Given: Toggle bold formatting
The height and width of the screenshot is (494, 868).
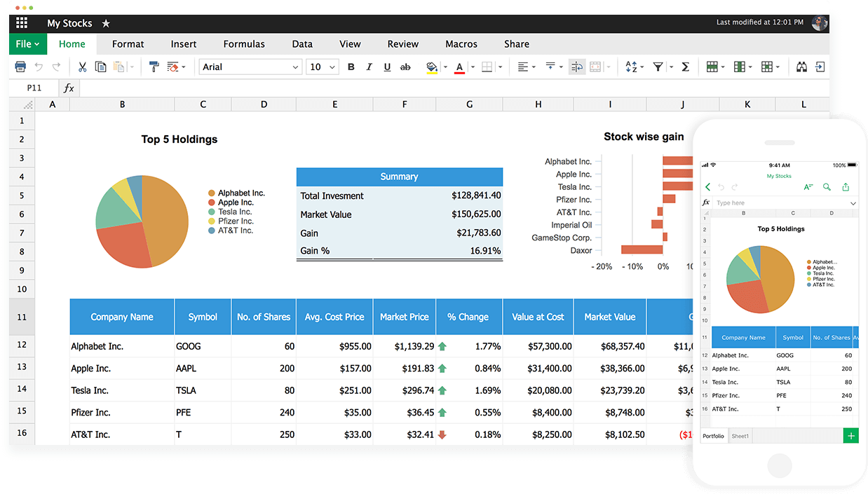Looking at the screenshot, I should [350, 67].
